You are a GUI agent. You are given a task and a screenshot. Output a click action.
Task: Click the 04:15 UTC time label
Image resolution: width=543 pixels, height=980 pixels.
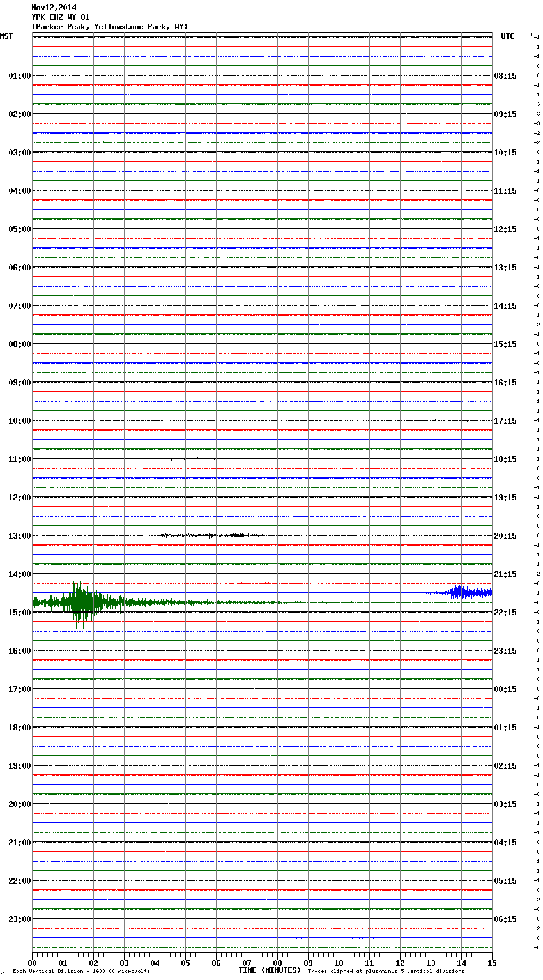[x=505, y=843]
